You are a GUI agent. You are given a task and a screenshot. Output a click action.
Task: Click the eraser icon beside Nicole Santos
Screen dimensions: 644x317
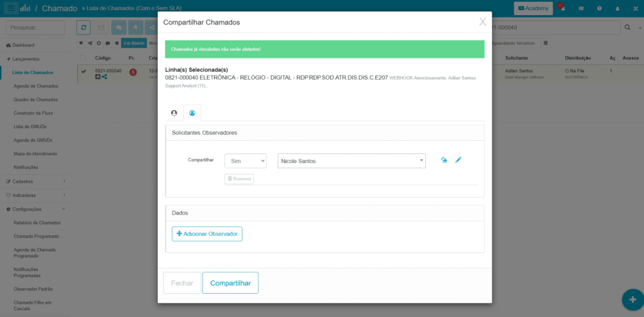point(443,160)
